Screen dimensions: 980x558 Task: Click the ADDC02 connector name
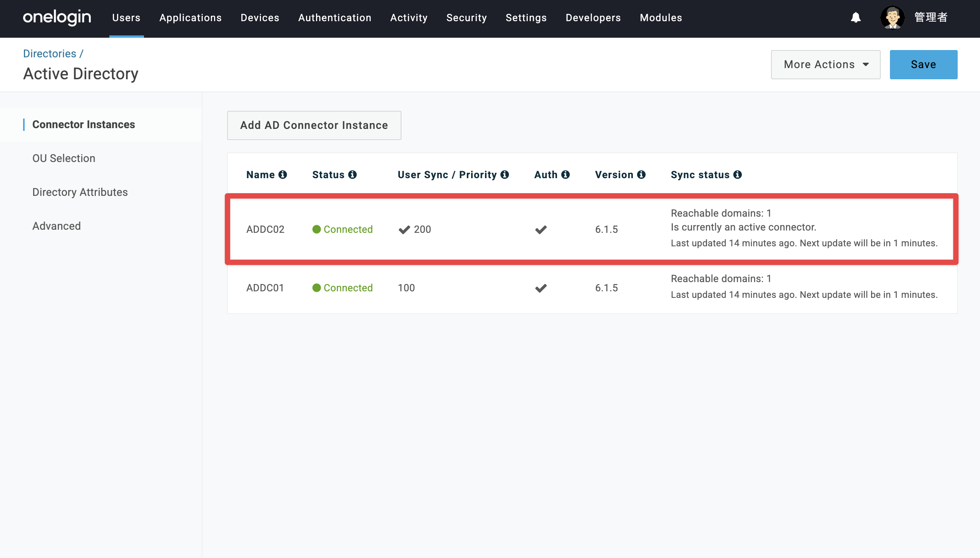[x=265, y=229]
